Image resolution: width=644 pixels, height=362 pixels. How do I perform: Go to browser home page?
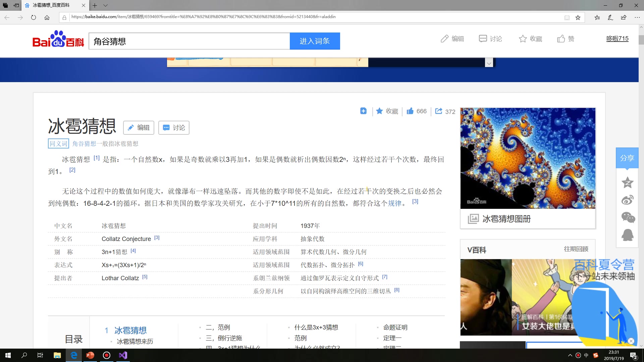[47, 17]
